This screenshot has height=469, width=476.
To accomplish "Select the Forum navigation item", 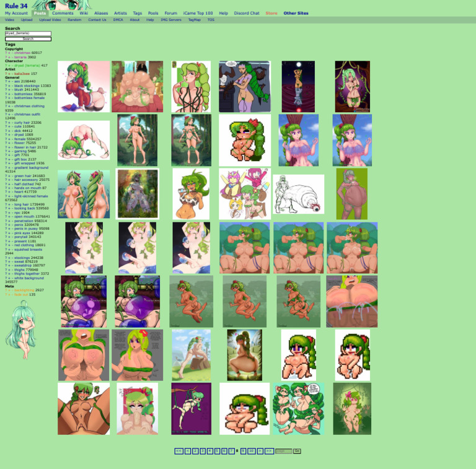I will pos(170,13).
